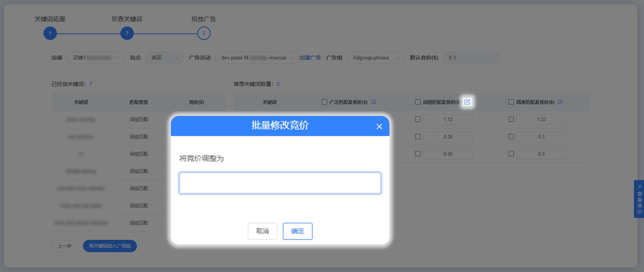The height and width of the screenshot is (272, 644).
Task: Go to step 2 反查关键词 circle
Action: (127, 33)
